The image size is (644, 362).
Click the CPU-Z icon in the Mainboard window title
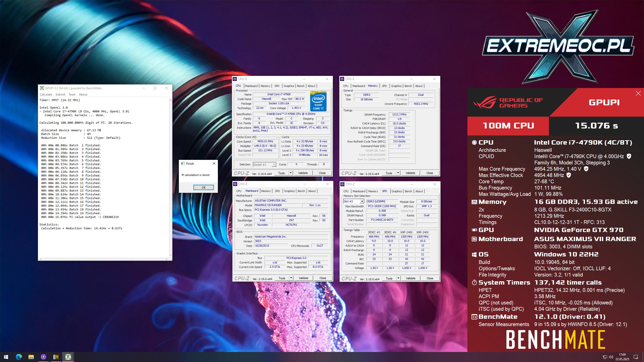point(235,184)
